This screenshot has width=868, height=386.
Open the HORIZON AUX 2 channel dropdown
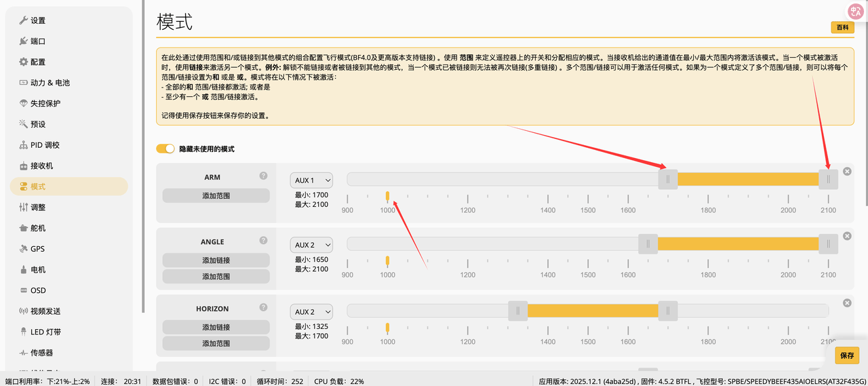tap(311, 312)
